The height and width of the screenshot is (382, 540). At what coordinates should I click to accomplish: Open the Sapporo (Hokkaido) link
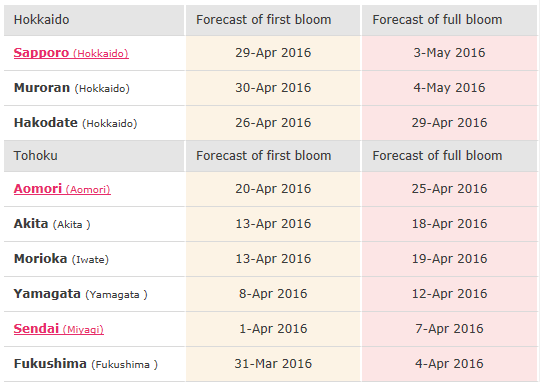pos(71,53)
